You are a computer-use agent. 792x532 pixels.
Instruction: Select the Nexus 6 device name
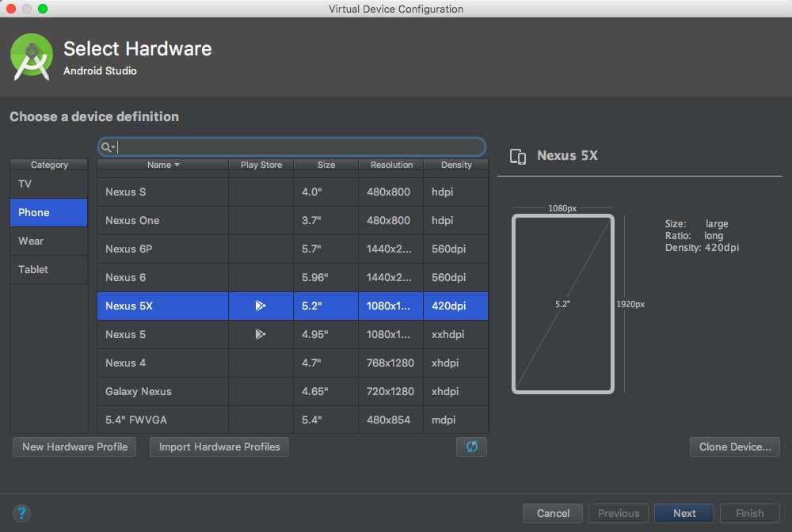pyautogui.click(x=125, y=278)
